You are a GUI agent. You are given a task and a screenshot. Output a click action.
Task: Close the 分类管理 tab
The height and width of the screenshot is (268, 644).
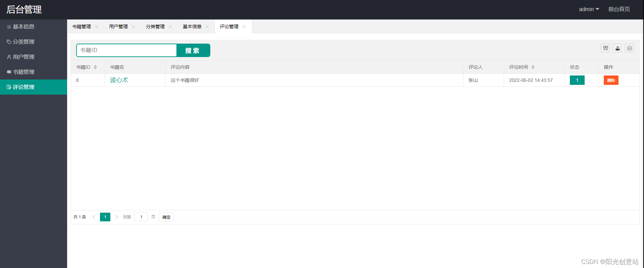[x=170, y=27]
